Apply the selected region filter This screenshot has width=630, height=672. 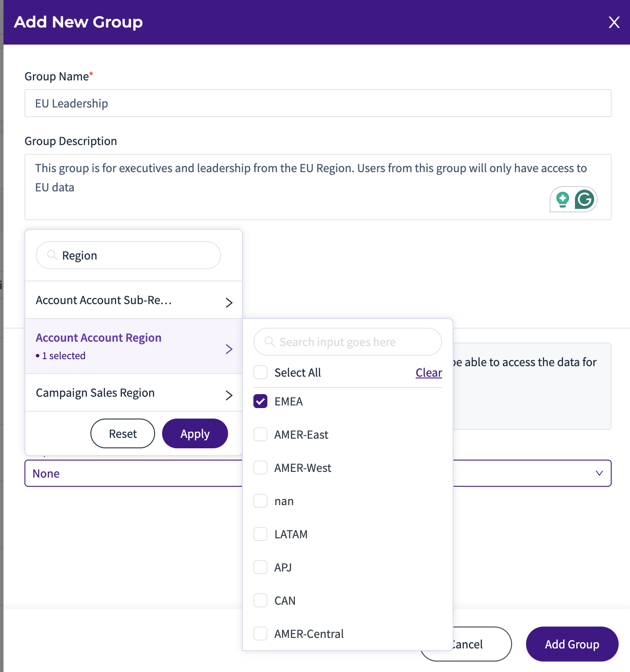195,433
